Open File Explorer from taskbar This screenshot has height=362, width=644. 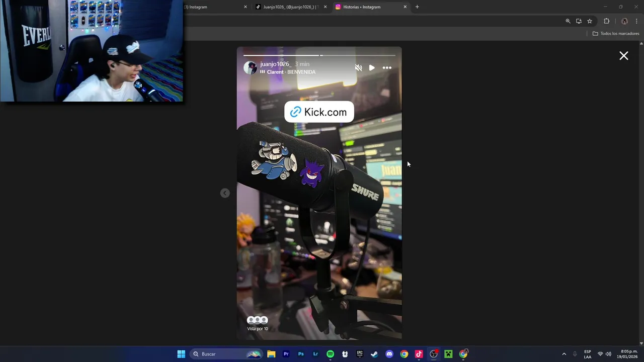pyautogui.click(x=271, y=354)
